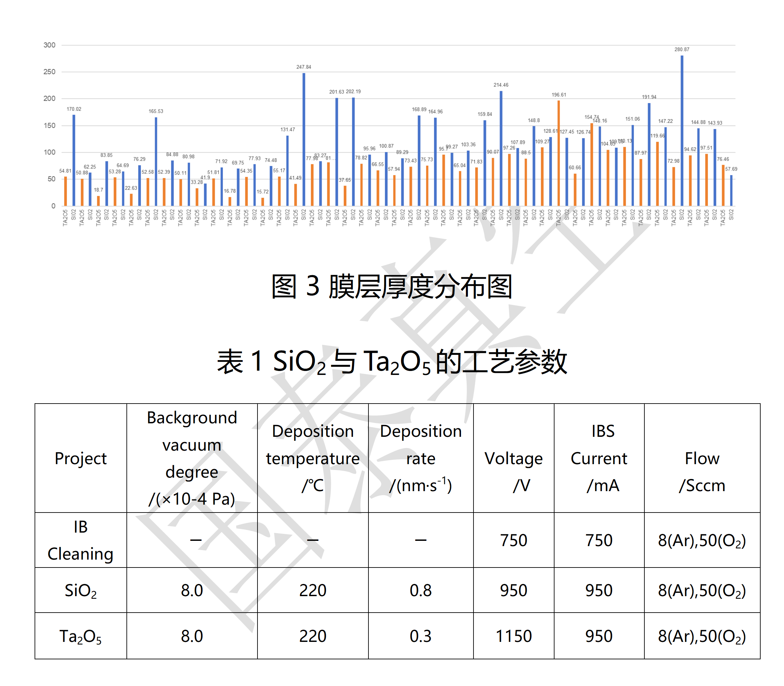Viewport: 784px width, 686px height.
Task: Click the Voltage /V header cell
Action: tap(514, 472)
